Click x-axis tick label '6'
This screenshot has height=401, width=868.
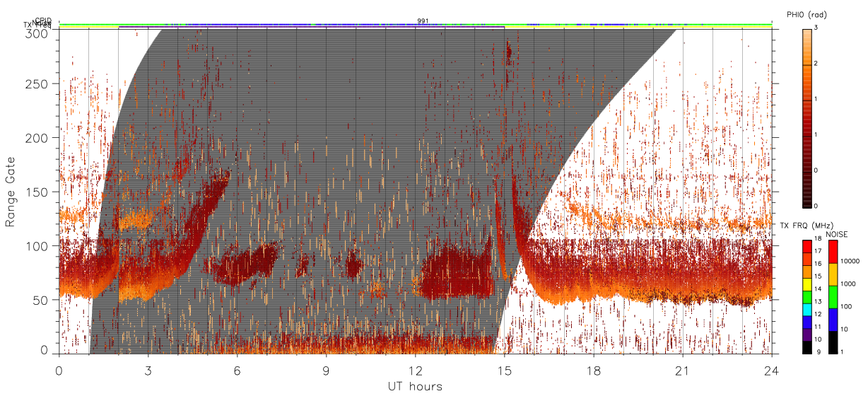(237, 371)
